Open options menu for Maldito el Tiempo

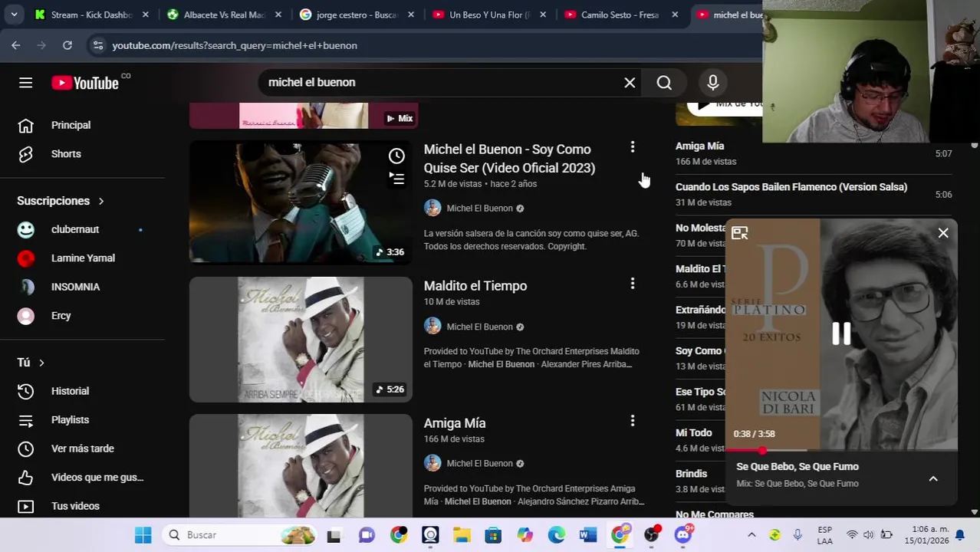633,284
